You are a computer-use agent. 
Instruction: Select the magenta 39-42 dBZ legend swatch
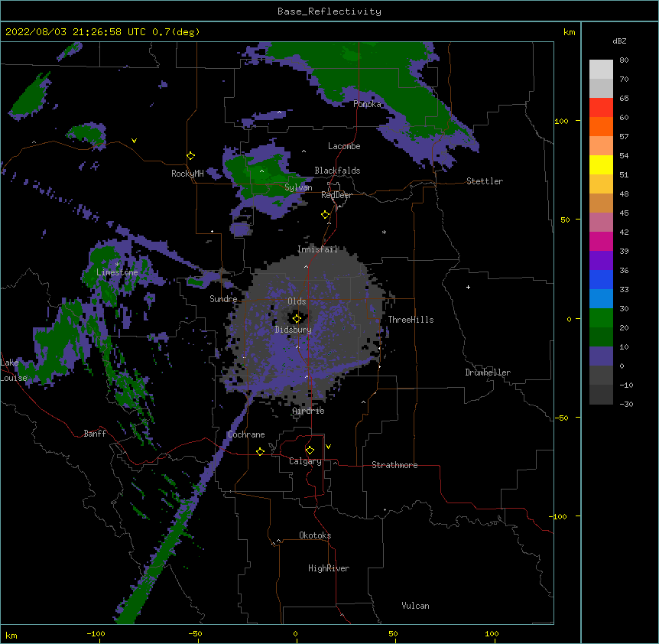601,241
